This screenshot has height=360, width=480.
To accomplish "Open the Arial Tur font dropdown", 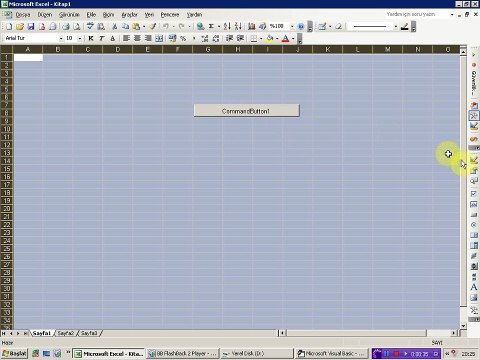I will pos(61,39).
